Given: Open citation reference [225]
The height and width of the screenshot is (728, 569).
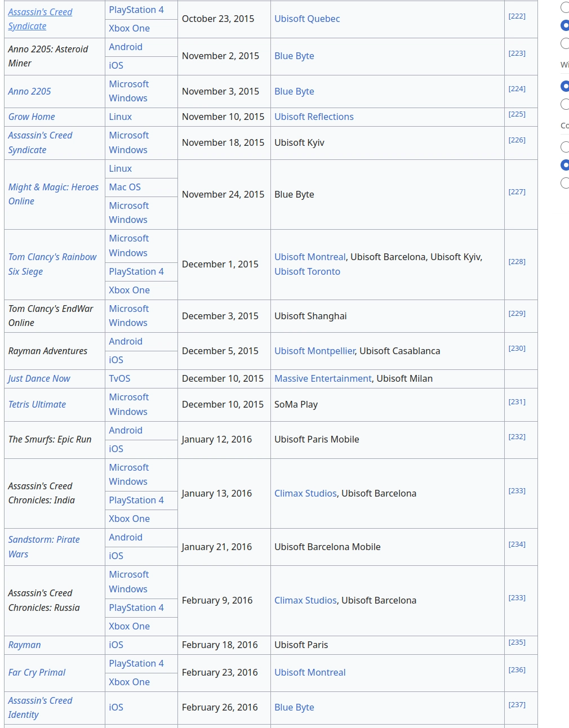Looking at the screenshot, I should 517,114.
